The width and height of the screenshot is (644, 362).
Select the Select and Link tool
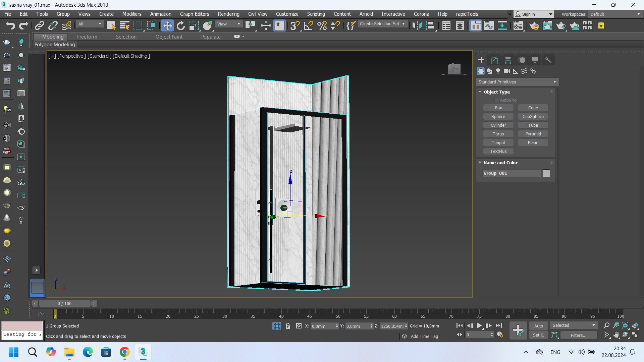pyautogui.click(x=40, y=26)
